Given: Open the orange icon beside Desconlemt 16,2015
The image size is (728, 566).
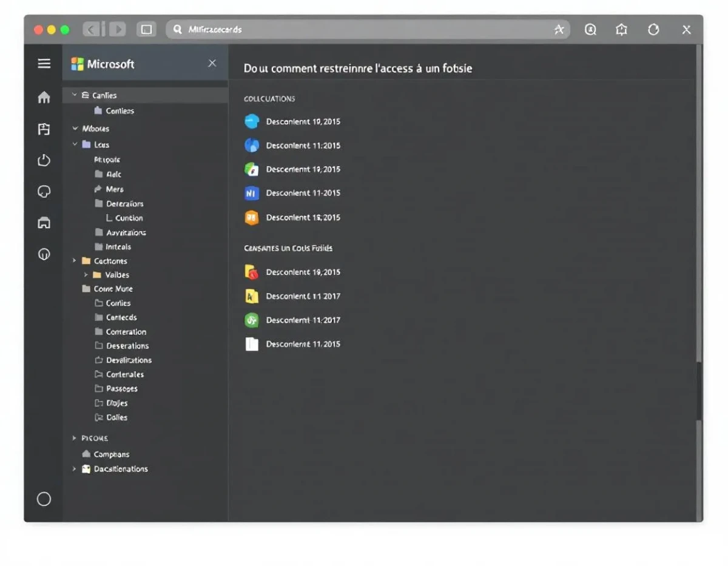Looking at the screenshot, I should (252, 217).
